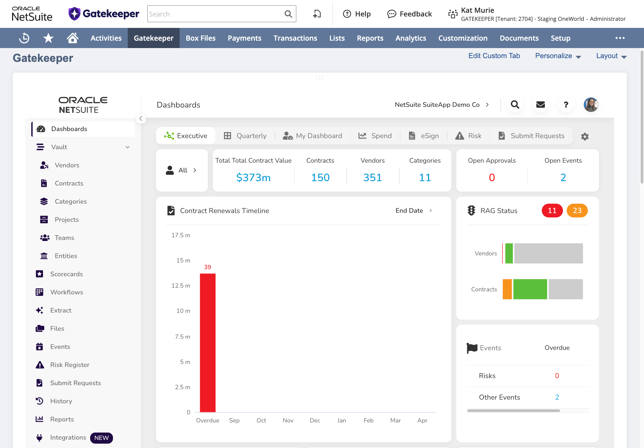
Task: Open dashboard settings gear icon
Action: [x=584, y=136]
